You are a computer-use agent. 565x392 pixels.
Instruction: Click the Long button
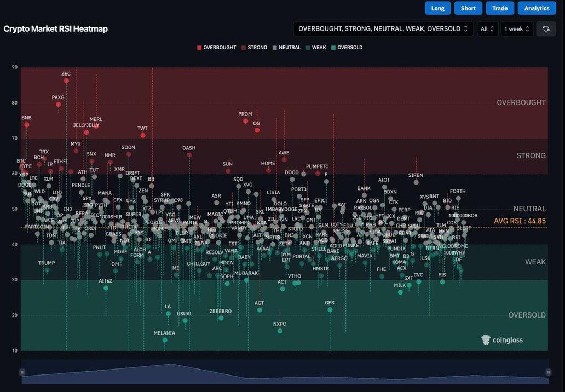(x=437, y=8)
